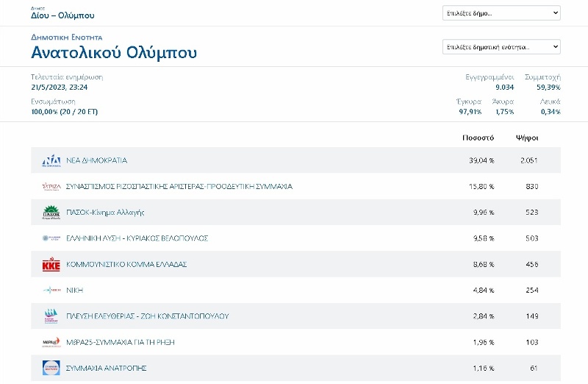Select the ΝΕΑ ΔΗΜΟΚΡΑΤΙΑ party name
The image size is (588, 384).
pyautogui.click(x=97, y=160)
